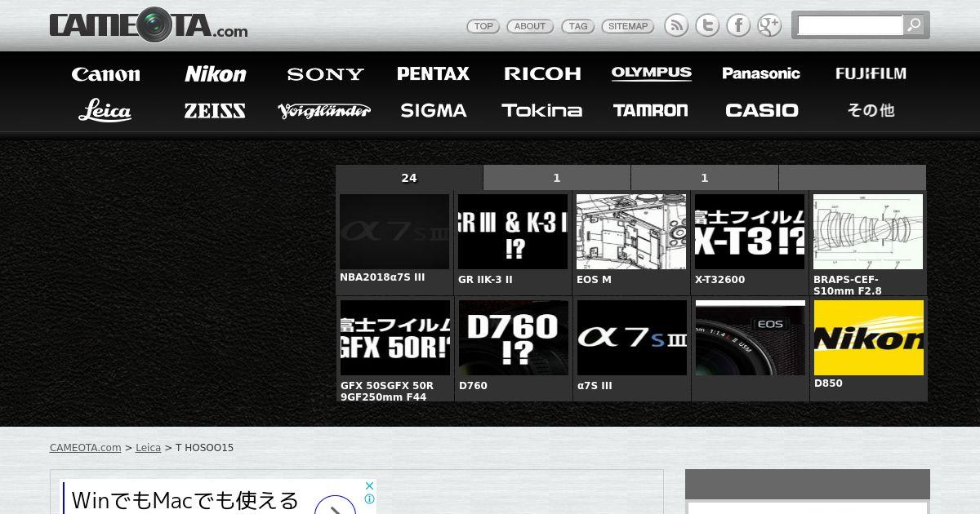Open the EOS M patent drawing thumbnail
The width and height of the screenshot is (980, 514).
[631, 232]
